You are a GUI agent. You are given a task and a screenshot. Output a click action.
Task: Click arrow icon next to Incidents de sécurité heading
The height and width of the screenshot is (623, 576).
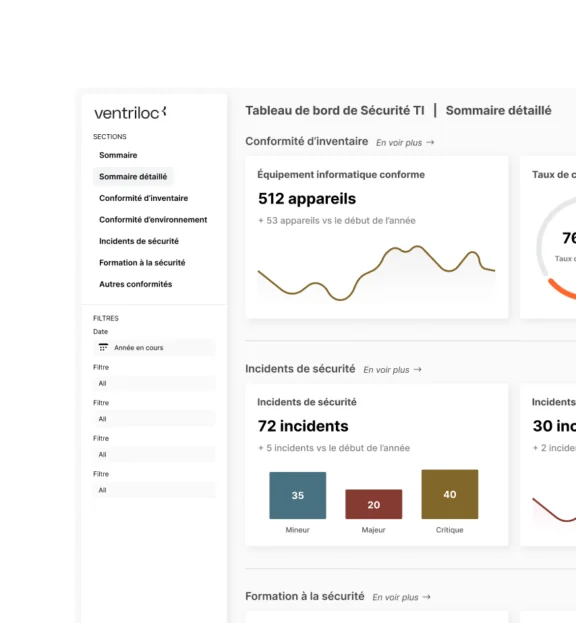(418, 370)
